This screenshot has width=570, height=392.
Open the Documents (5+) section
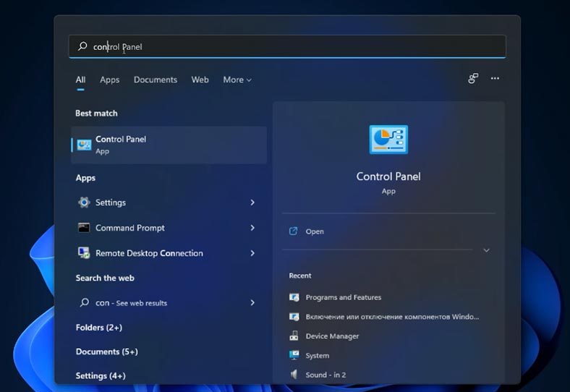(x=107, y=351)
